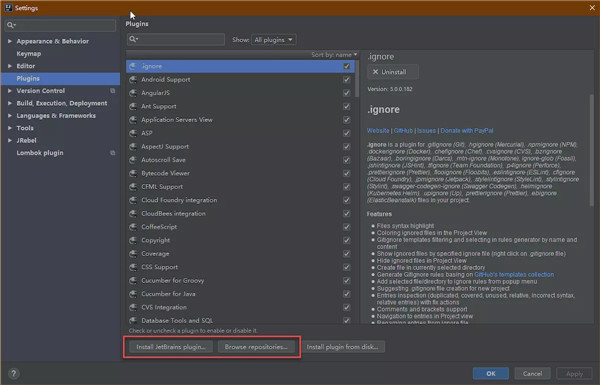Click the Bytecode Viewer plugin icon
The image size is (600, 385).
[133, 173]
